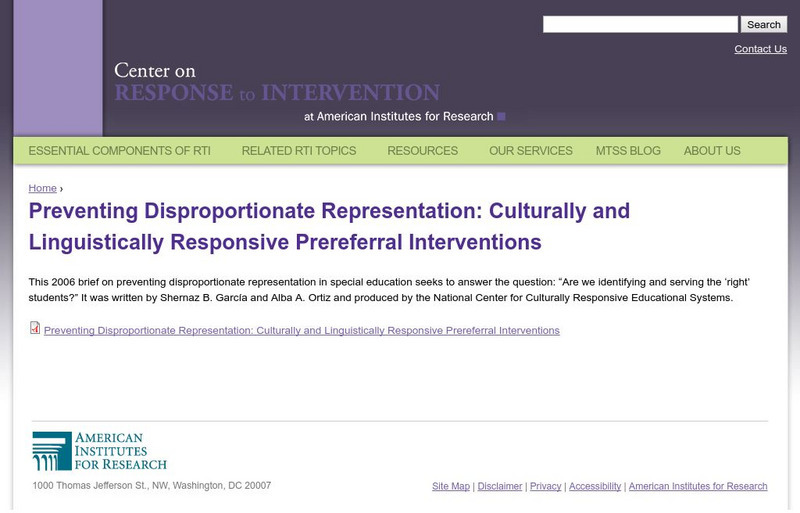The width and height of the screenshot is (800, 513).
Task: Open the Preventing Disproportionate Representation PDF link
Action: 302,330
